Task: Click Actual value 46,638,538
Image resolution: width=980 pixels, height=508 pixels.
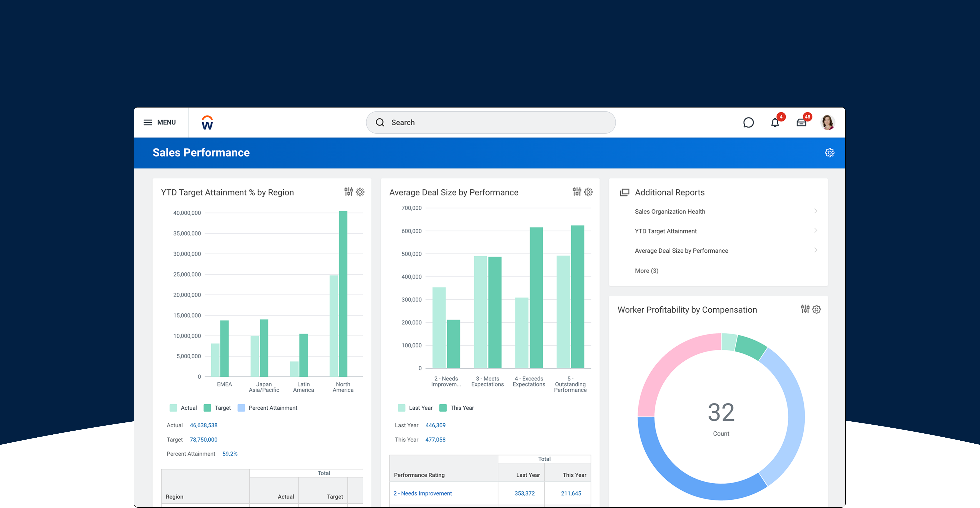Action: coord(203,425)
